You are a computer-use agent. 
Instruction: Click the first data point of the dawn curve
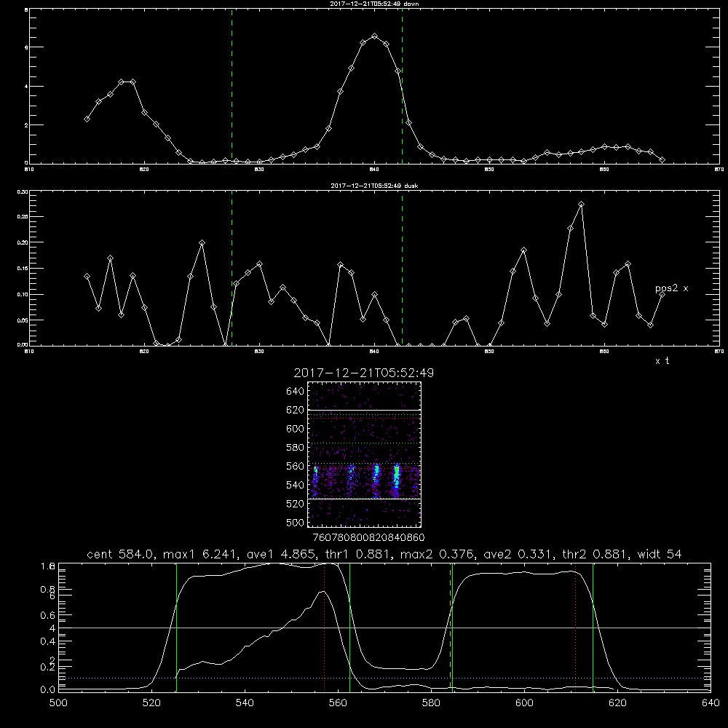click(87, 119)
